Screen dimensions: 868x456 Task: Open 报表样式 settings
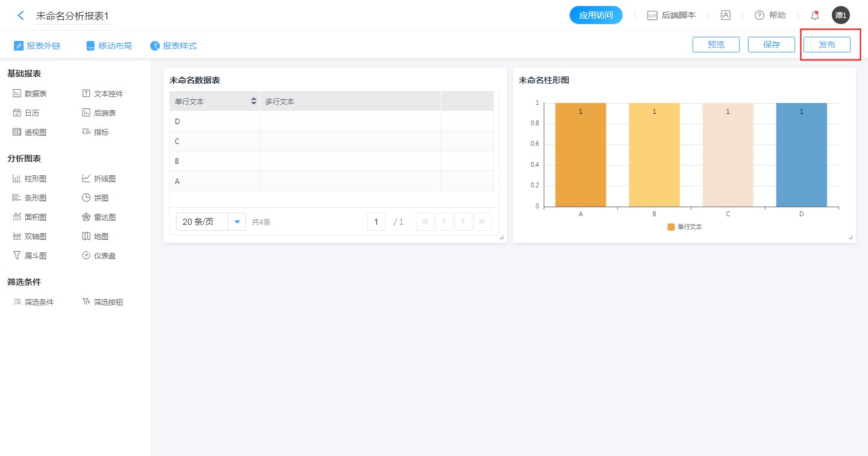tap(174, 46)
